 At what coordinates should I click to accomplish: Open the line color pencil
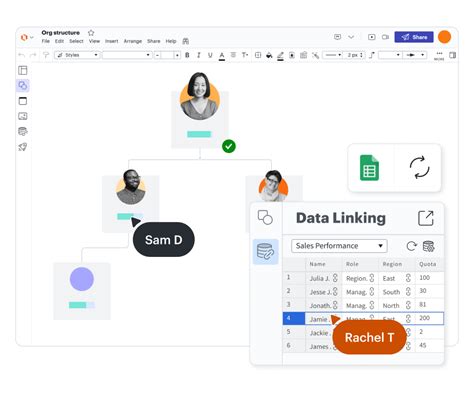click(280, 56)
